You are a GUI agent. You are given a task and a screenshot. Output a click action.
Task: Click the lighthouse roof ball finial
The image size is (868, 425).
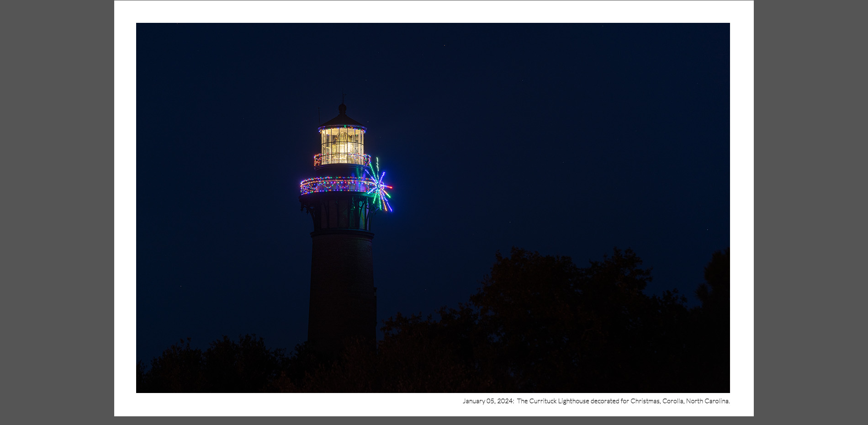[342, 108]
